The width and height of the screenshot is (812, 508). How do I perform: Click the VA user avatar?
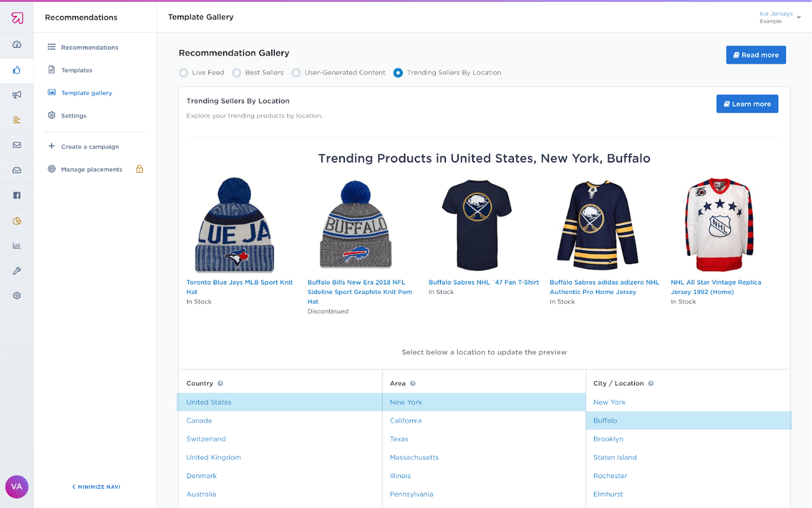17,486
